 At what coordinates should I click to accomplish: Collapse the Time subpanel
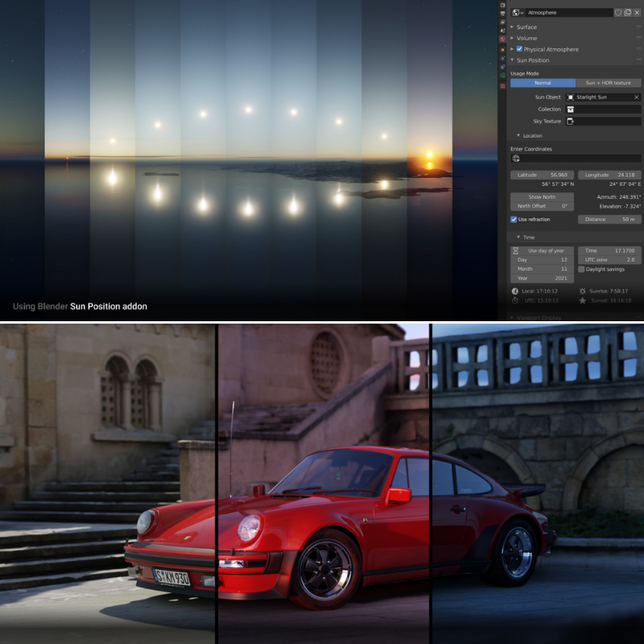coord(518,237)
